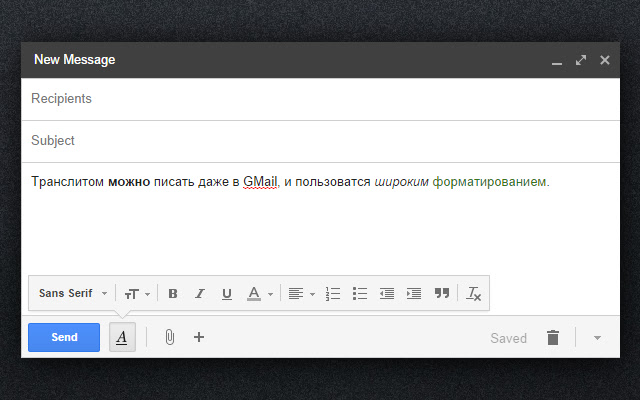Open the Sans Serif font dropdown

pyautogui.click(x=73, y=293)
